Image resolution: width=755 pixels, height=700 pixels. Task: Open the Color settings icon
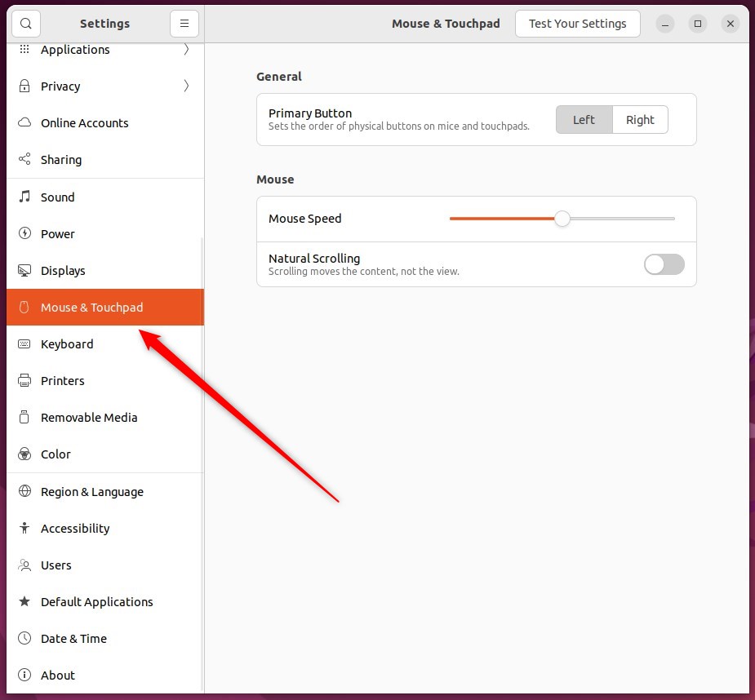[23, 454]
